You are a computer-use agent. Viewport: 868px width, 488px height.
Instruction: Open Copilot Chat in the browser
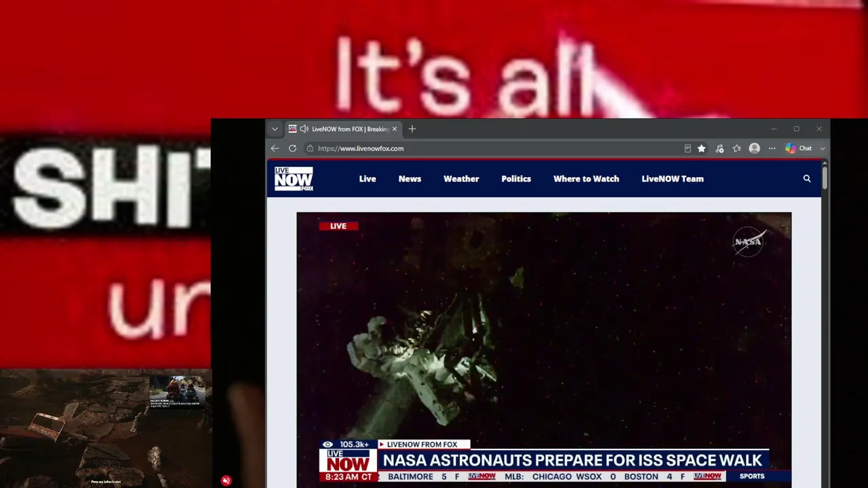(798, 148)
